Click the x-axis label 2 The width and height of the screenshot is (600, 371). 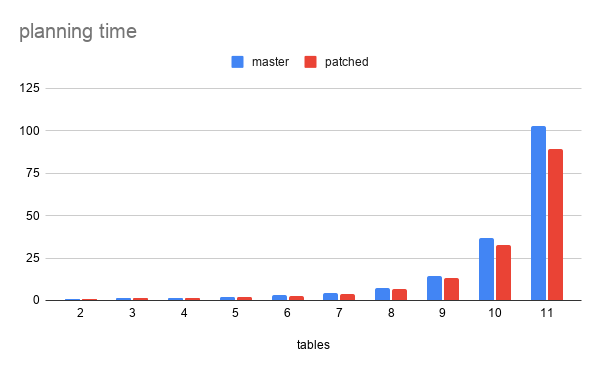coord(80,313)
